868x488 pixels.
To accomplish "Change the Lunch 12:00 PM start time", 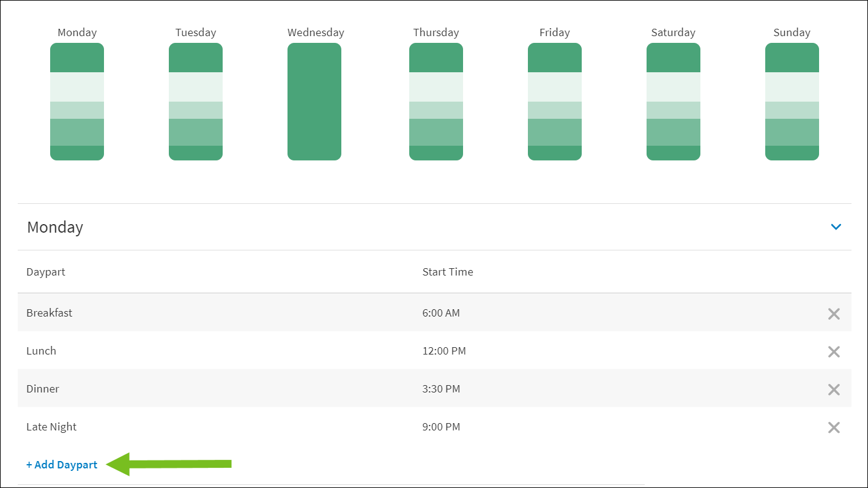I will [444, 351].
